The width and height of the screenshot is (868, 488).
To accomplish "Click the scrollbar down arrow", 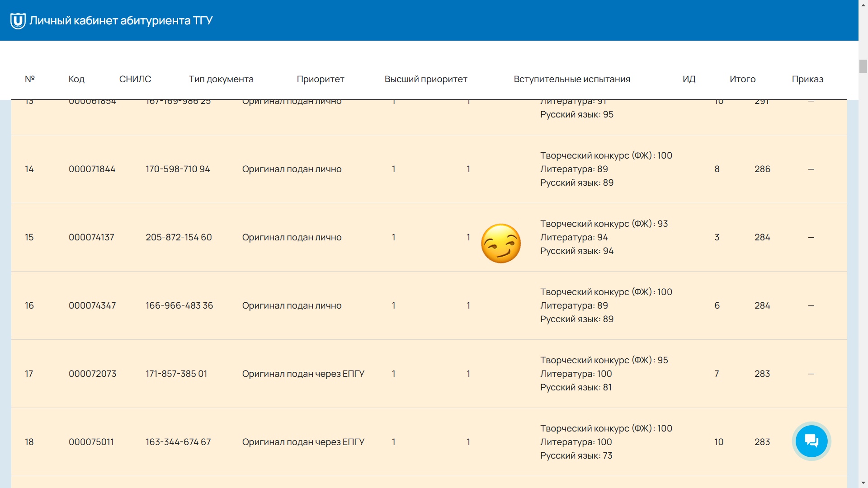I will pos(863,483).
